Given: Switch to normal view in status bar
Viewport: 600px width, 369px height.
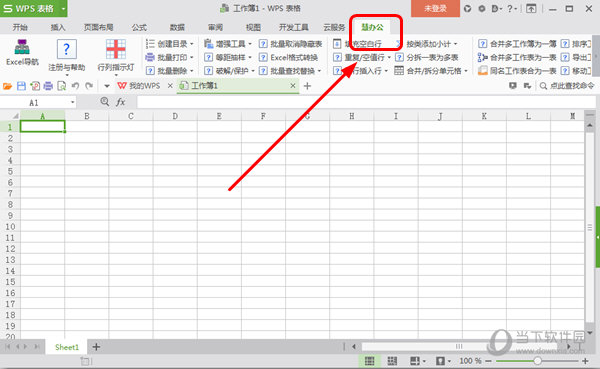Looking at the screenshot, I should click(369, 361).
